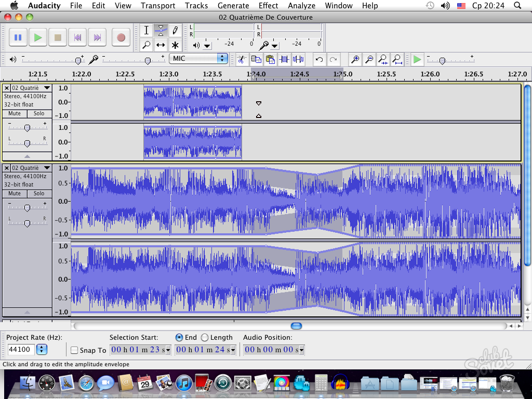The height and width of the screenshot is (399, 532).
Task: Open the MIC input source dropdown
Action: [198, 58]
